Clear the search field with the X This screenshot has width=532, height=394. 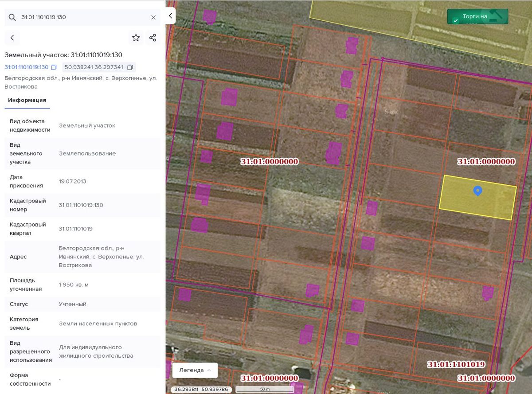click(153, 17)
